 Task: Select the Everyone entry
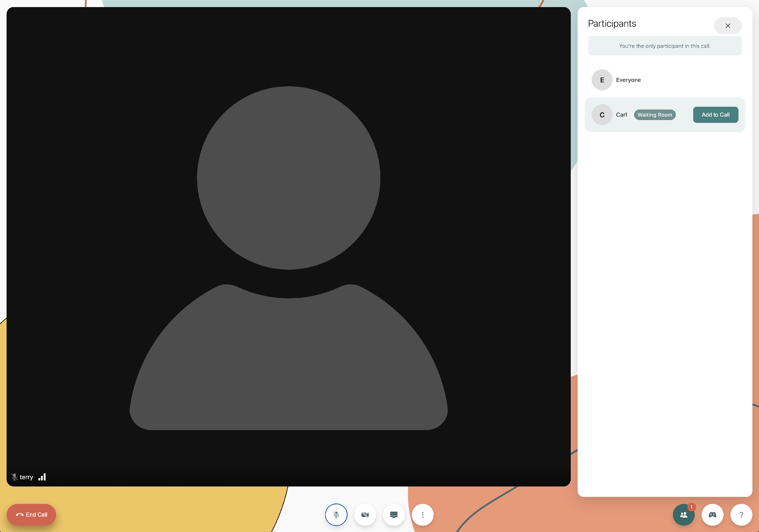(665, 80)
